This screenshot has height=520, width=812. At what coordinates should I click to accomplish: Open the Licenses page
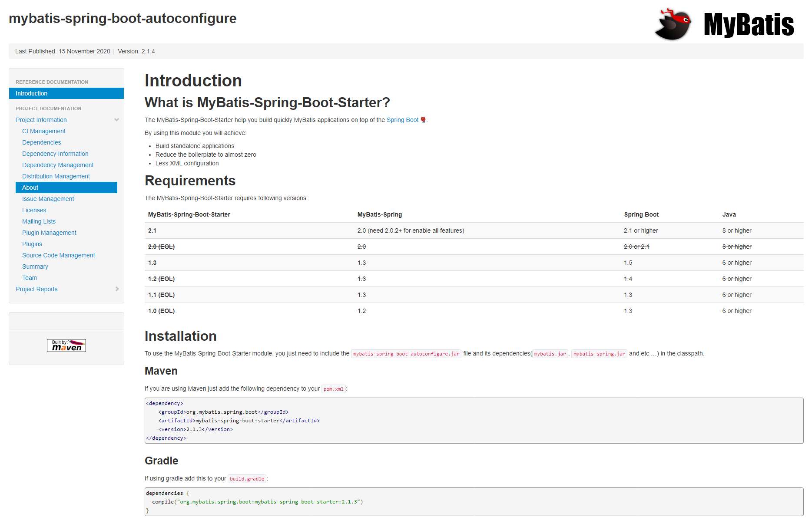(34, 210)
